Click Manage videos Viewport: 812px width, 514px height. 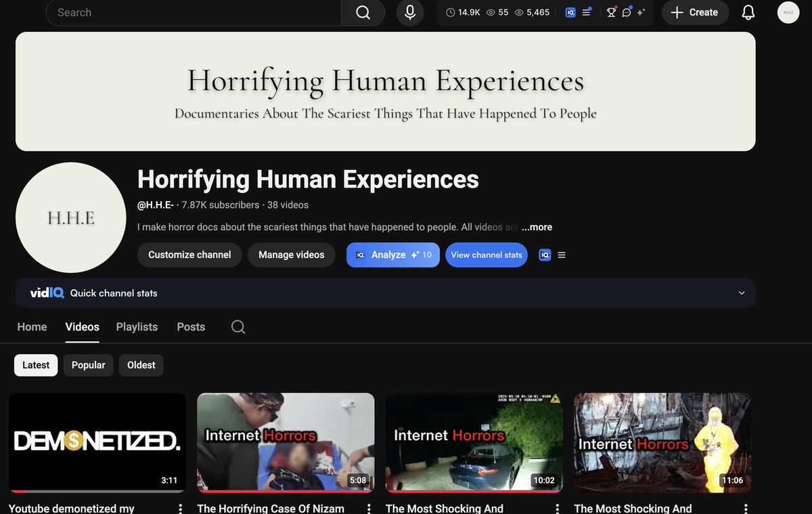point(292,255)
